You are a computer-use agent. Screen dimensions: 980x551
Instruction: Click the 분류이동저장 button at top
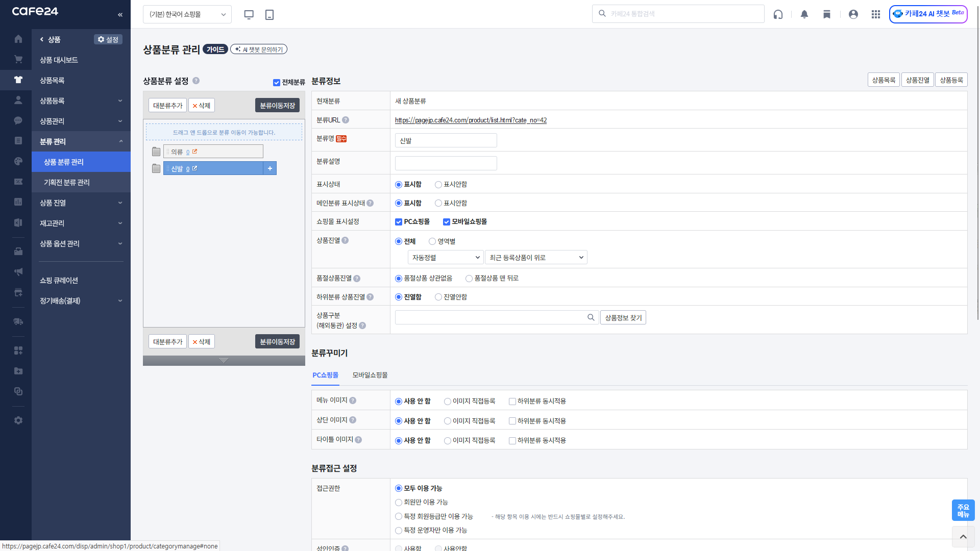[277, 106]
